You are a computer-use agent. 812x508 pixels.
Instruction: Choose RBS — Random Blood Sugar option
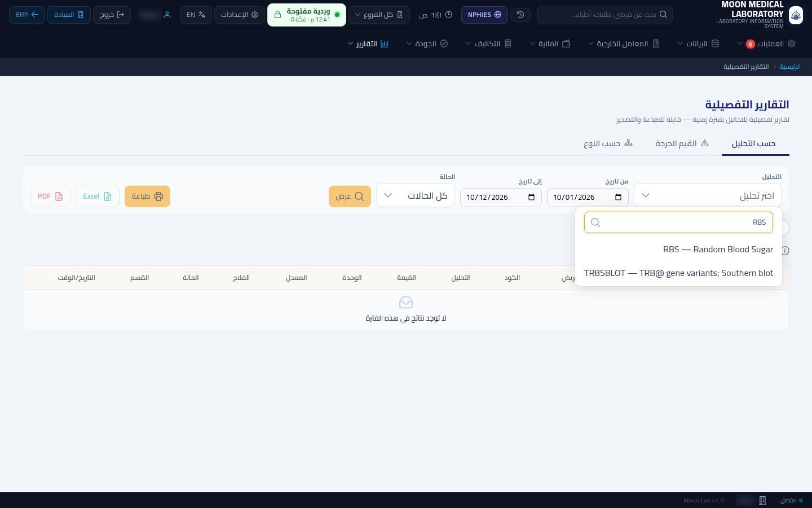[x=678, y=249]
